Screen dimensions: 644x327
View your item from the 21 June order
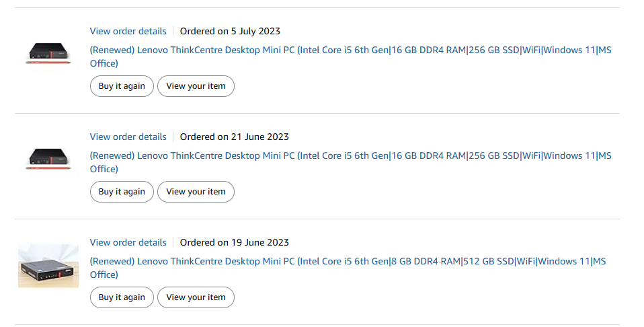click(x=196, y=192)
